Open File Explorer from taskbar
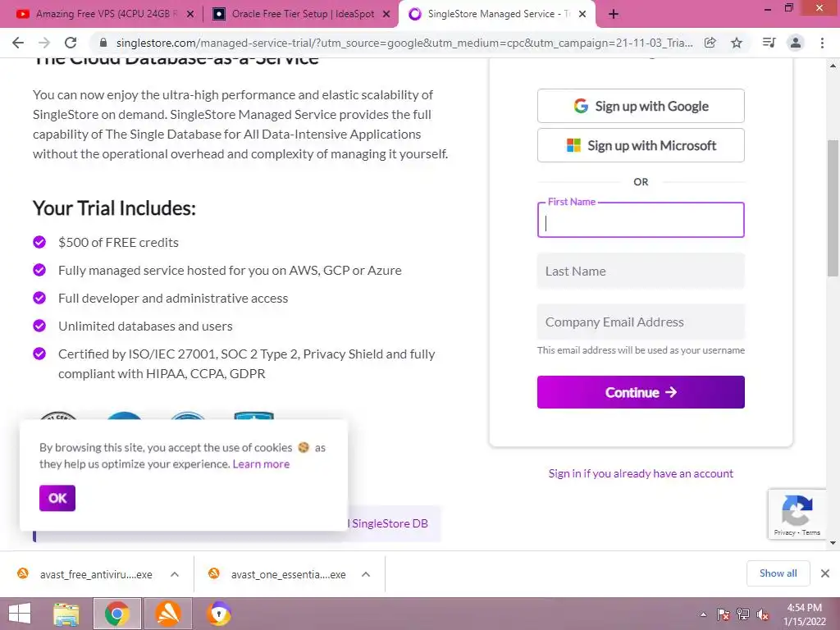Screen dimensions: 840x630 pos(66,614)
